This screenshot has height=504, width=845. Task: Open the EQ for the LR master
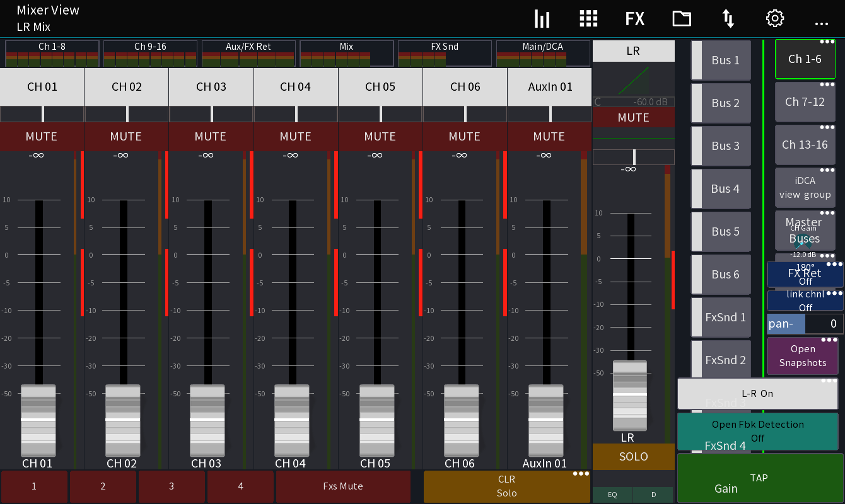(x=611, y=495)
